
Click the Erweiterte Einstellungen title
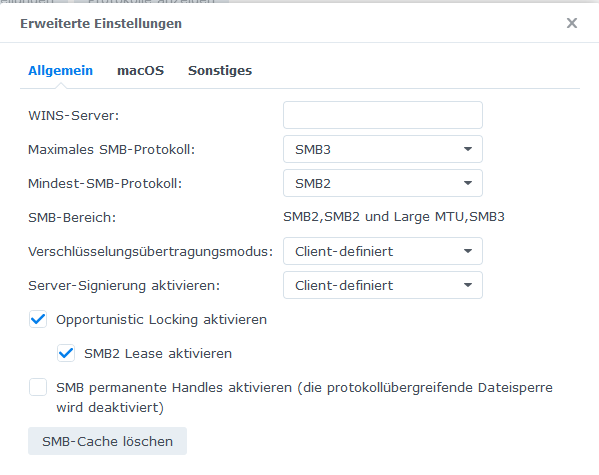[101, 24]
